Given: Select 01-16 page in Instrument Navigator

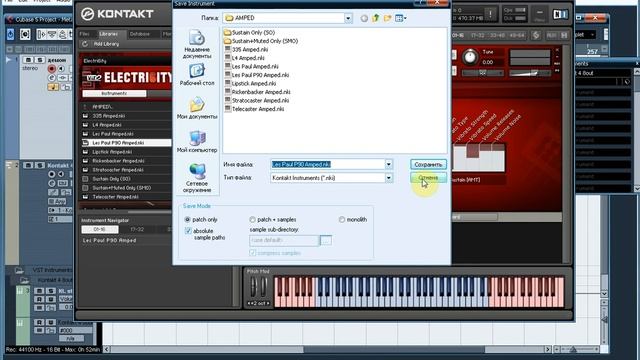Looking at the screenshot, I should (x=100, y=229).
